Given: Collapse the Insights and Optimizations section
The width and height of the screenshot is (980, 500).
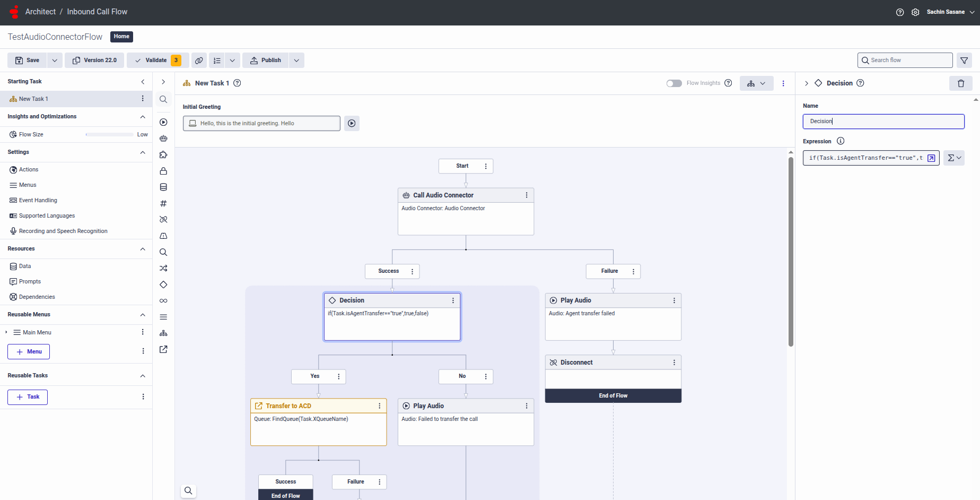Looking at the screenshot, I should [143, 117].
